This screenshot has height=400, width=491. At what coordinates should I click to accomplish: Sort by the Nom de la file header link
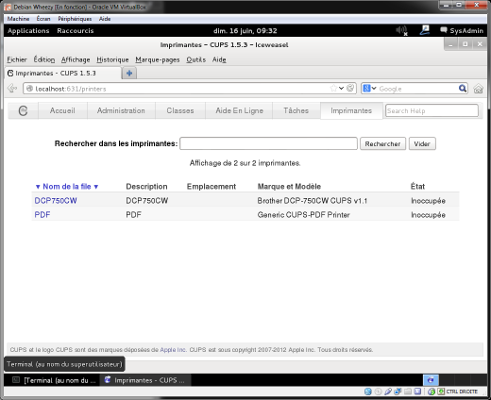click(67, 187)
